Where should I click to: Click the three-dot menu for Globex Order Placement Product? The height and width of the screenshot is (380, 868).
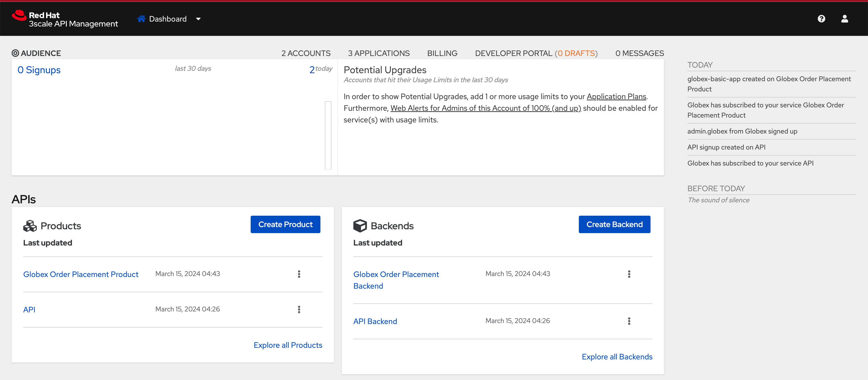tap(300, 274)
